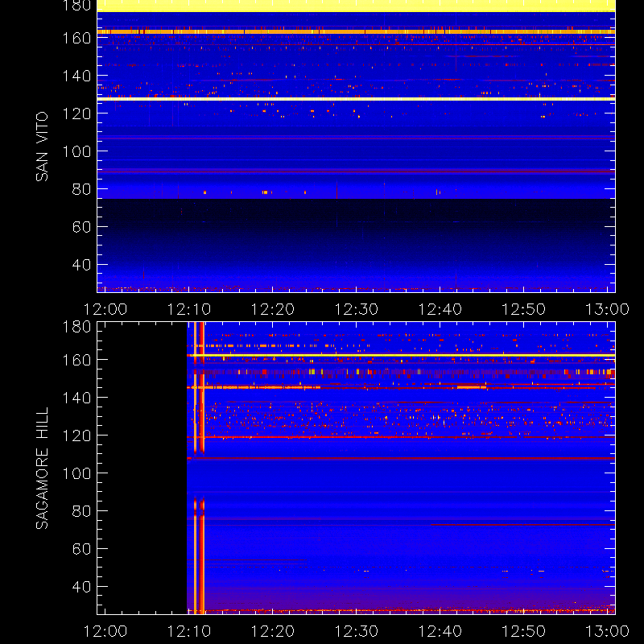The image size is (644, 644).
Task: Choose the 140 label on Sagamore Hill axis
Action: pyautogui.click(x=76, y=398)
